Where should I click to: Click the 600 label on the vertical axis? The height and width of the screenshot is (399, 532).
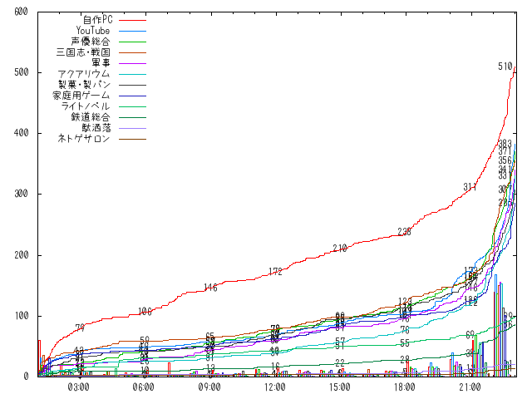point(21,12)
